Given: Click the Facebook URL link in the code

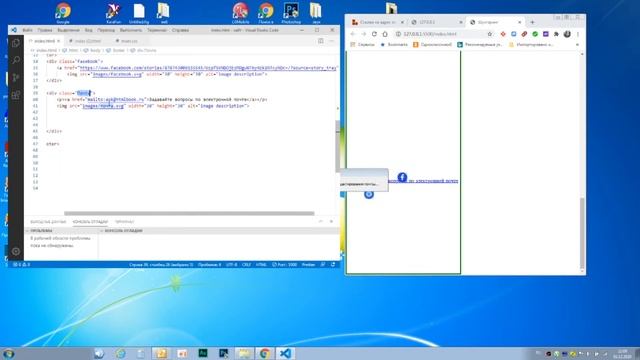Looking at the screenshot, I should point(208,68).
